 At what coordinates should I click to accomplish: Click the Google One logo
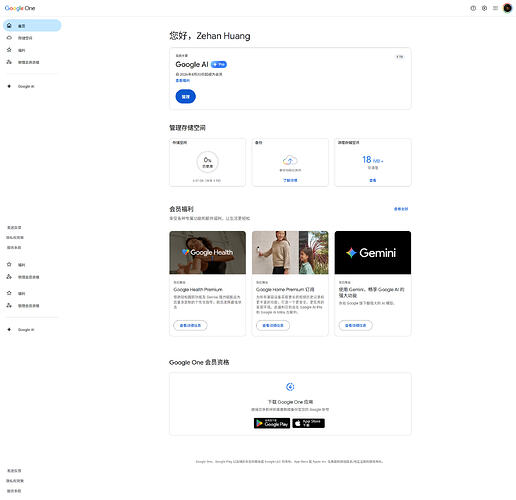point(20,8)
